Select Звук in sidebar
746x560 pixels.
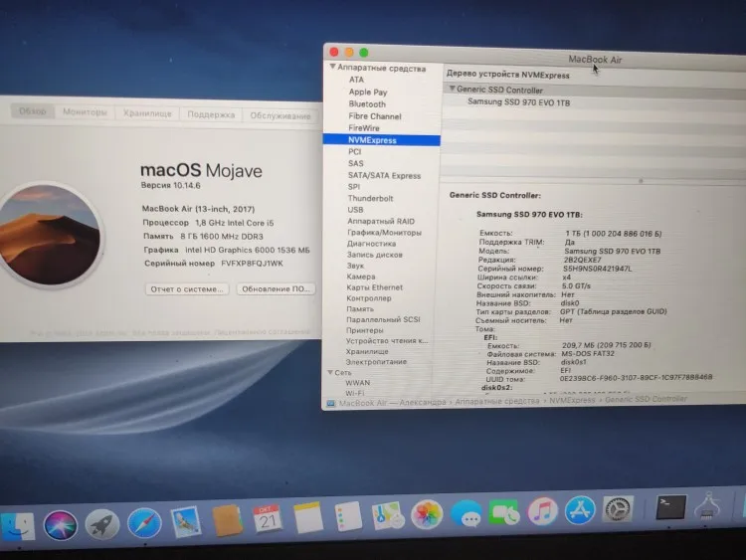pos(355,266)
